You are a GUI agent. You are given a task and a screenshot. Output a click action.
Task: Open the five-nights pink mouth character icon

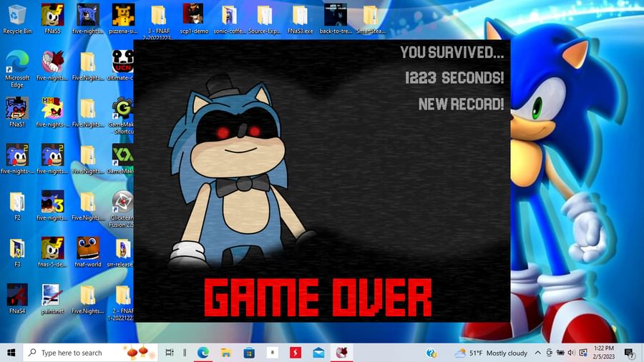point(52,66)
